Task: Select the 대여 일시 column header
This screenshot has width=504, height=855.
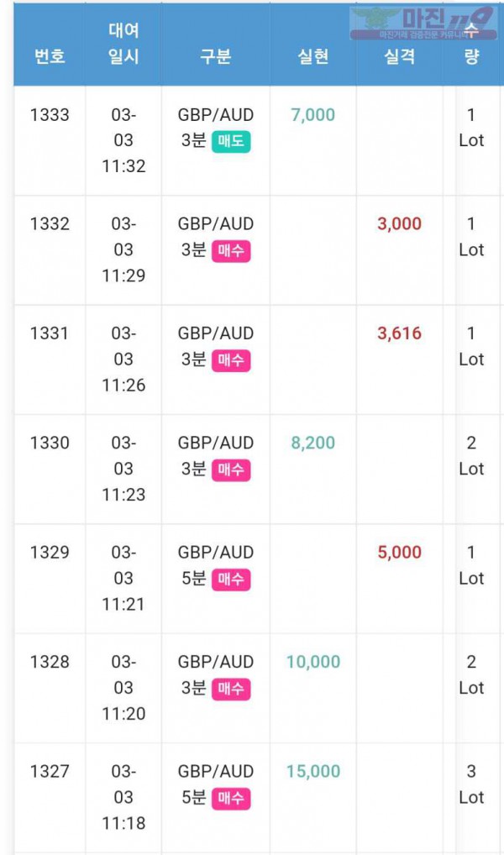Action: [123, 44]
